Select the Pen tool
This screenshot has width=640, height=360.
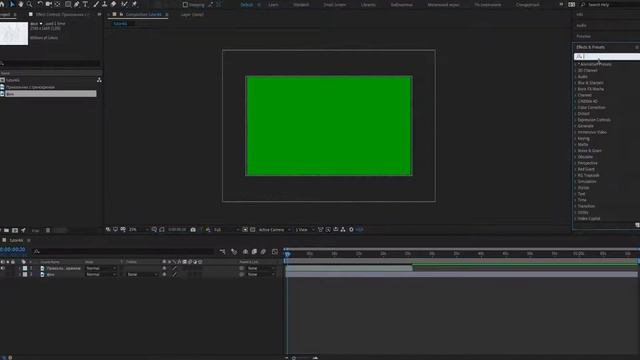click(77, 4)
